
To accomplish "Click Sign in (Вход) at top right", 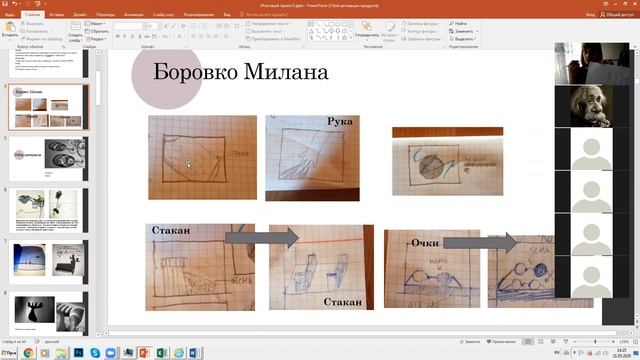I will (x=590, y=14).
